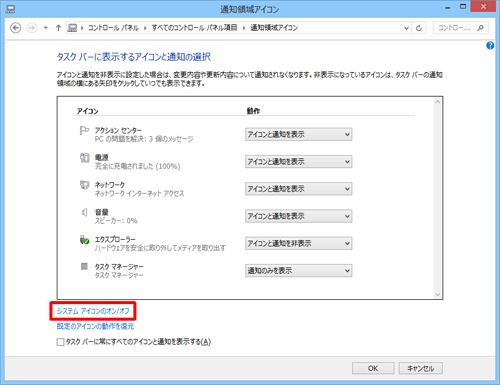The image size is (500, 385).
Task: Select ネットワーク item name
Action: tap(110, 185)
